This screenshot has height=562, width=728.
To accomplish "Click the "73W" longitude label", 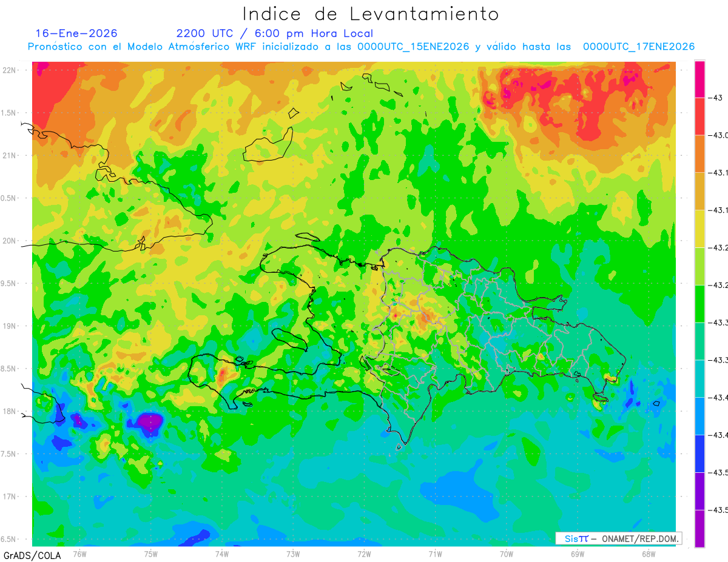I will (293, 554).
